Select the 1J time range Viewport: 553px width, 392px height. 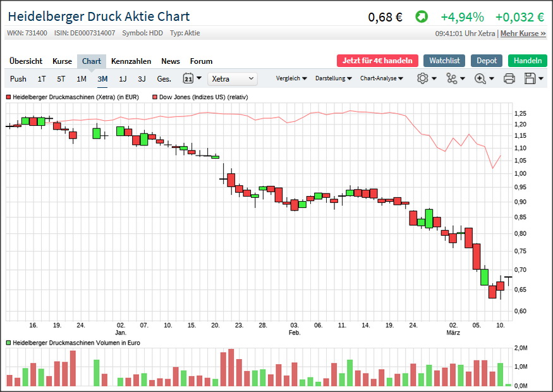pos(123,79)
